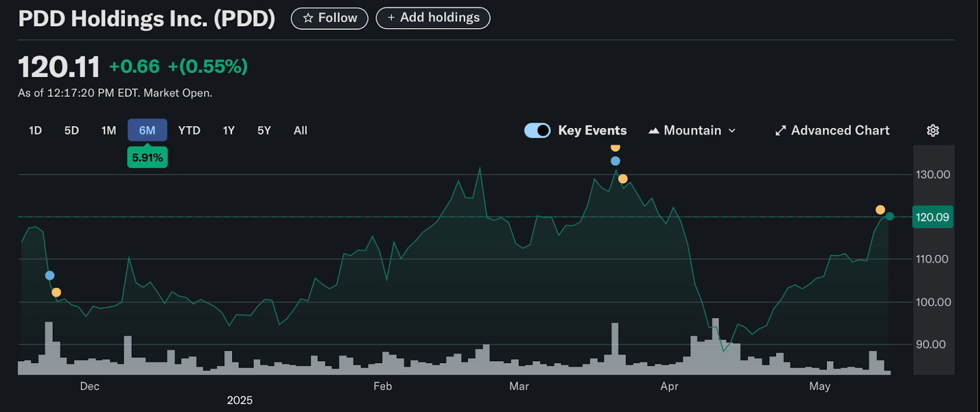Image resolution: width=980 pixels, height=412 pixels.
Task: Click the +0.66 price change value
Action: (134, 66)
